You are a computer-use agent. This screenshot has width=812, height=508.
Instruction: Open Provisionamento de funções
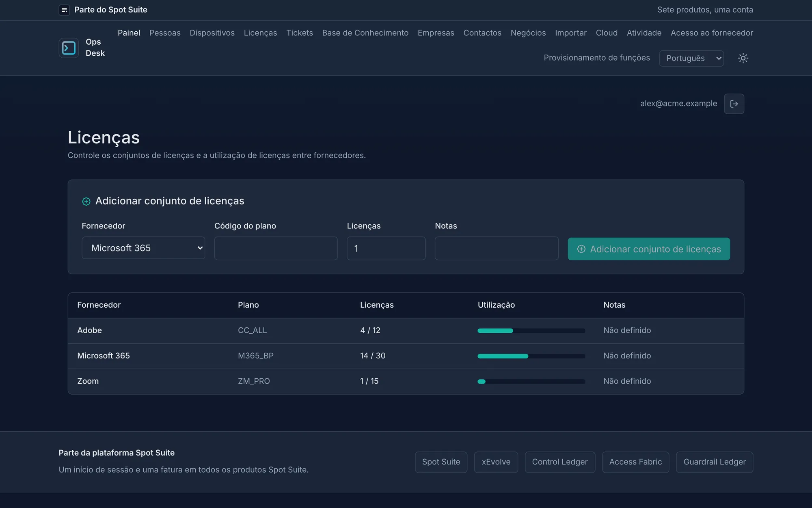(597, 58)
